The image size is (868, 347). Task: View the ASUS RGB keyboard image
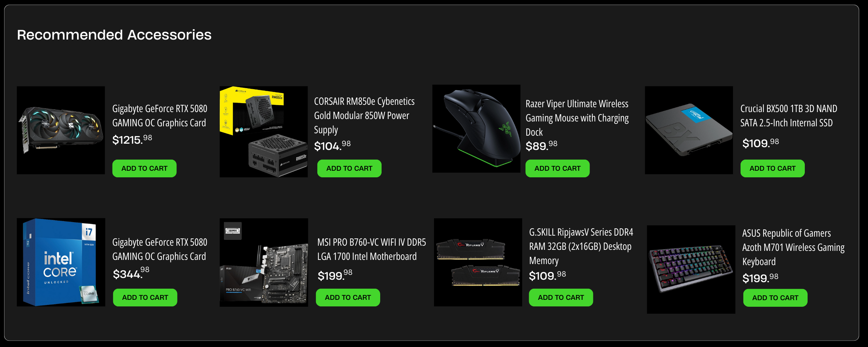coord(691,270)
